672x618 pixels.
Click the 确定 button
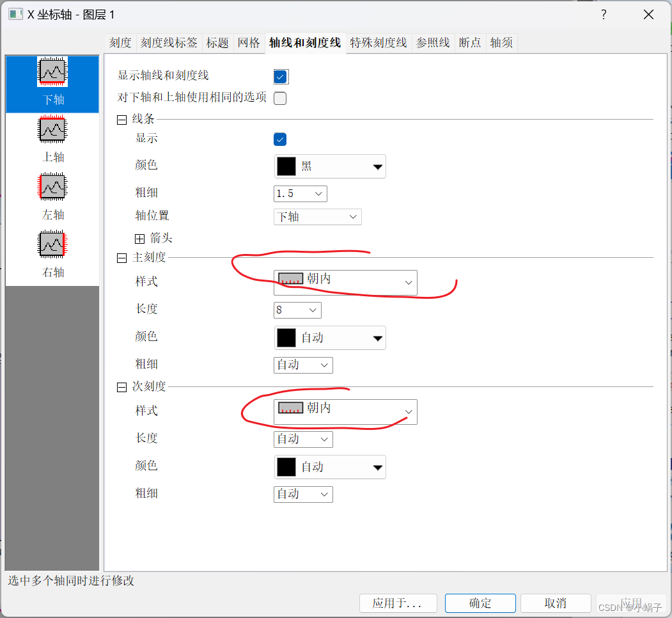(x=480, y=603)
